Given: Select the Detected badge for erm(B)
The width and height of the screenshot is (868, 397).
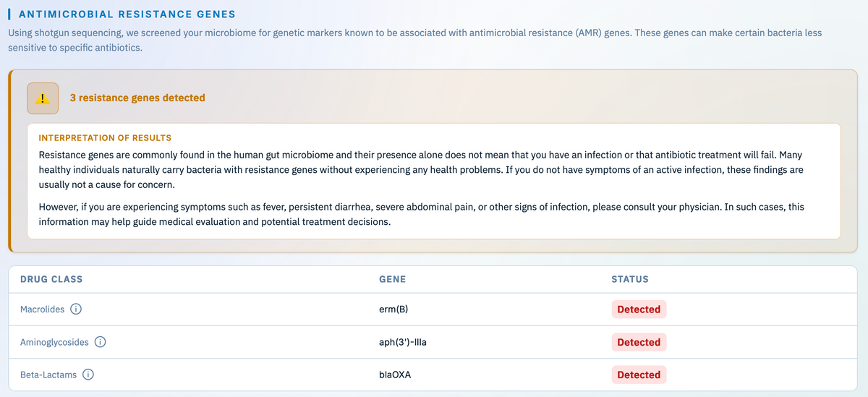Looking at the screenshot, I should [x=639, y=310].
